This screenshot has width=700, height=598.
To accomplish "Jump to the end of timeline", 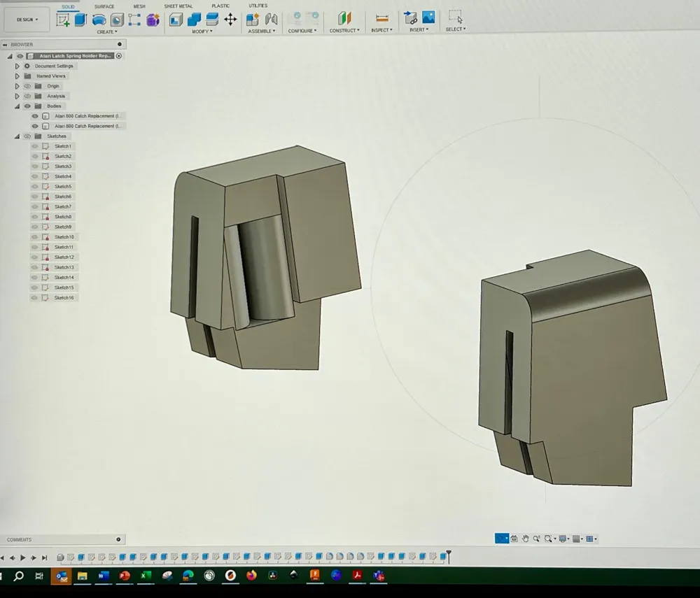I will click(44, 557).
